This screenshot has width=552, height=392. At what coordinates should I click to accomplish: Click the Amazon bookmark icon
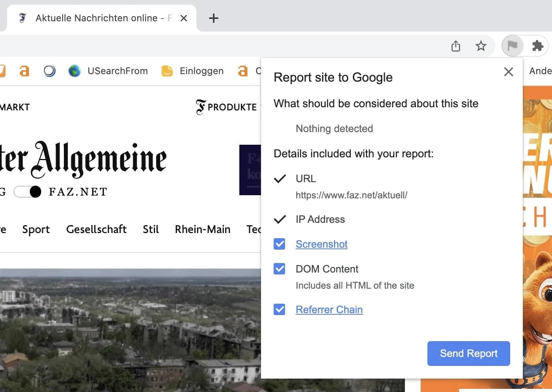click(x=24, y=71)
